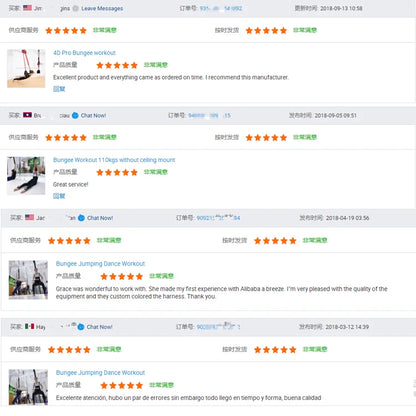Click the blue chat bubble in the 2018-09-05 review

(x=75, y=115)
